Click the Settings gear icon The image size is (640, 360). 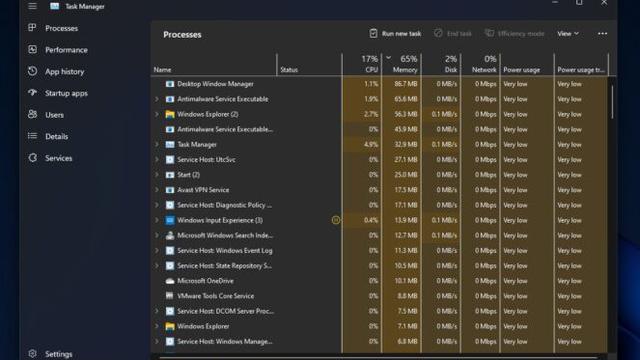pyautogui.click(x=32, y=353)
